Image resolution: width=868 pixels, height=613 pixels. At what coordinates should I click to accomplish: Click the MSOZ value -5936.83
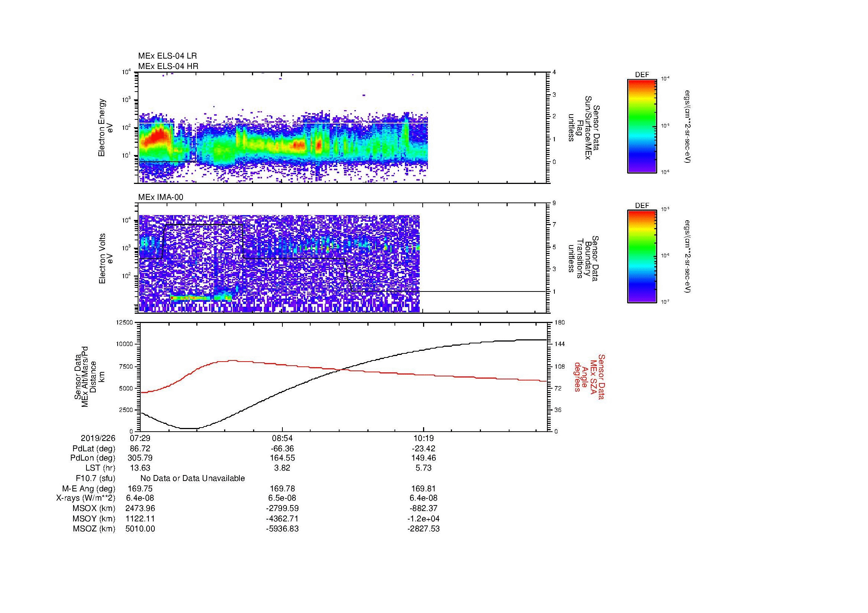click(282, 529)
